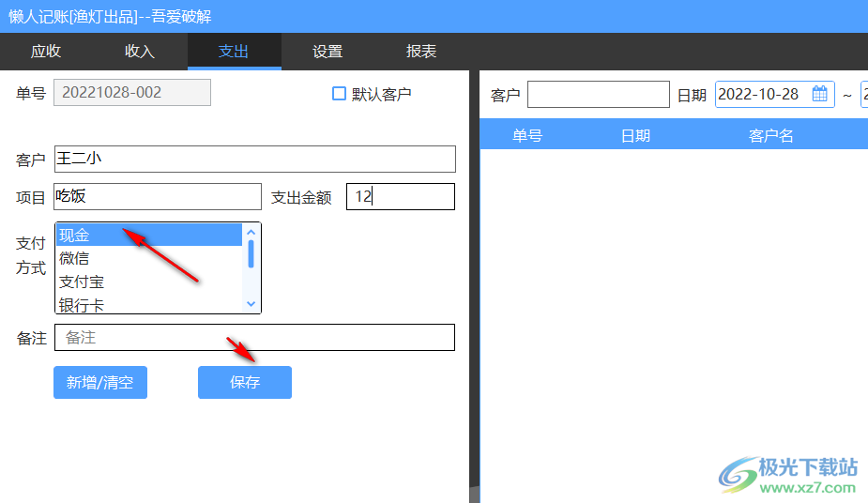
Task: Click the payment list scroll-down arrow
Action: (251, 304)
